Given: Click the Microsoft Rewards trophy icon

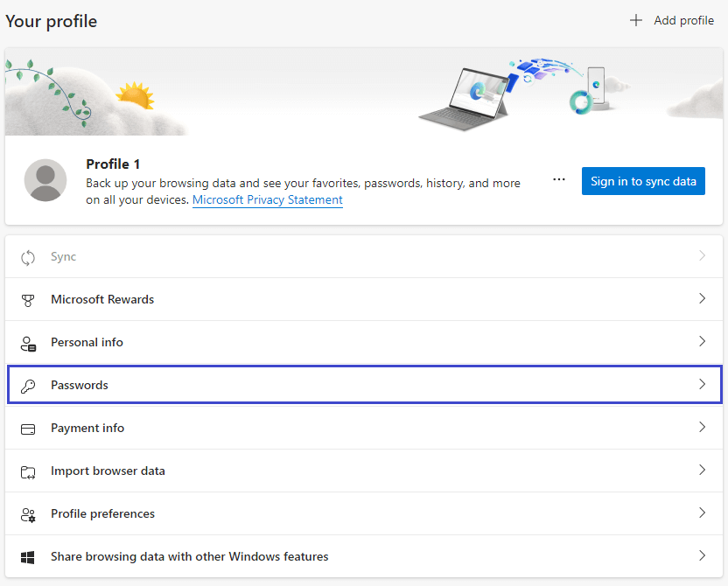Looking at the screenshot, I should pyautogui.click(x=28, y=300).
